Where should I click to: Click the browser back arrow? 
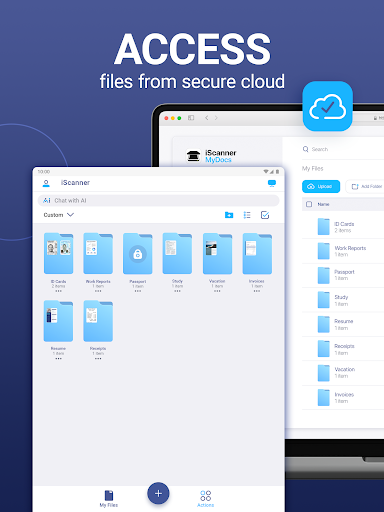coord(207,118)
